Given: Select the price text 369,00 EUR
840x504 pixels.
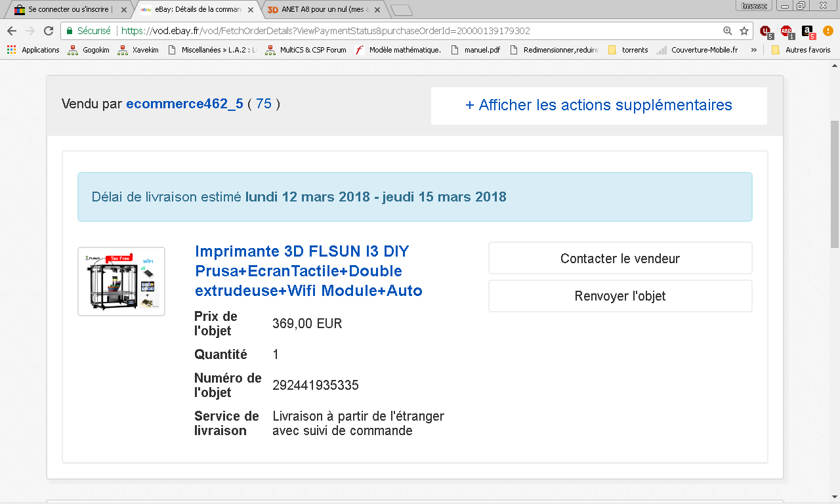Looking at the screenshot, I should (307, 324).
